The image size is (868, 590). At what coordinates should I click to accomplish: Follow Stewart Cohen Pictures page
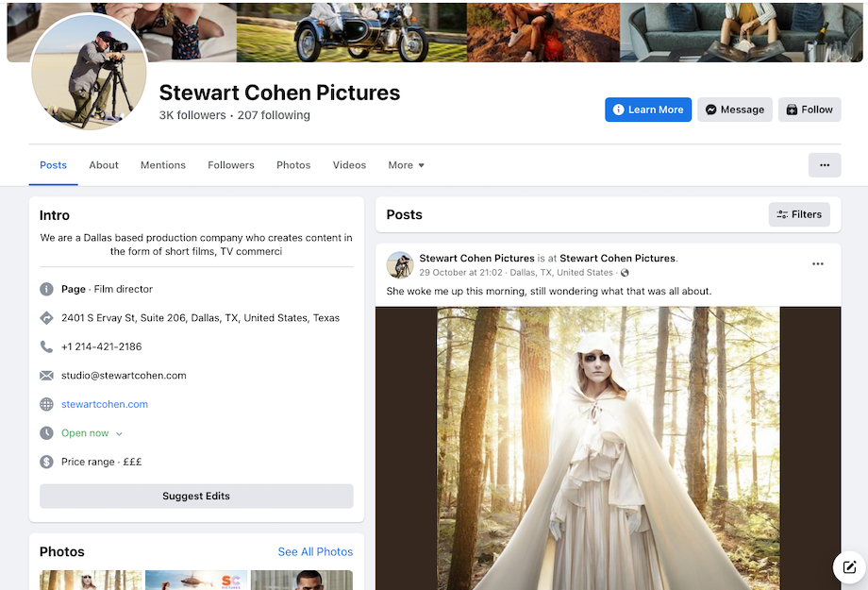coord(810,110)
